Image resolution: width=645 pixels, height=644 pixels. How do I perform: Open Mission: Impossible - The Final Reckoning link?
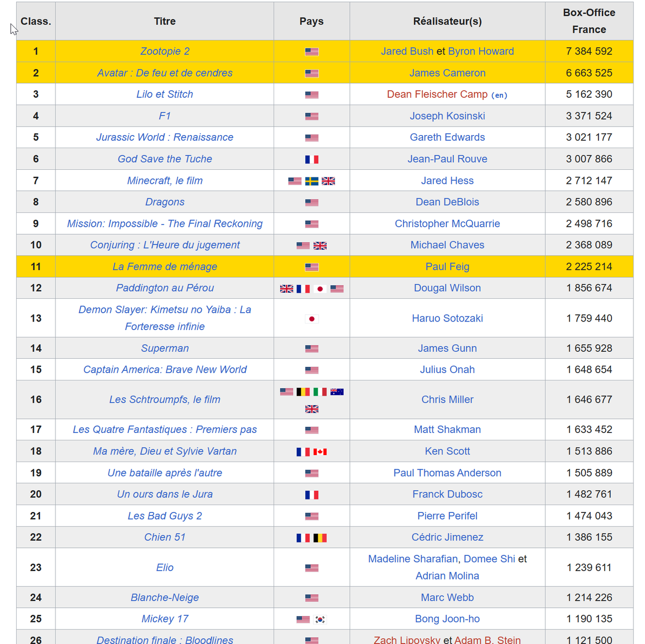(165, 224)
